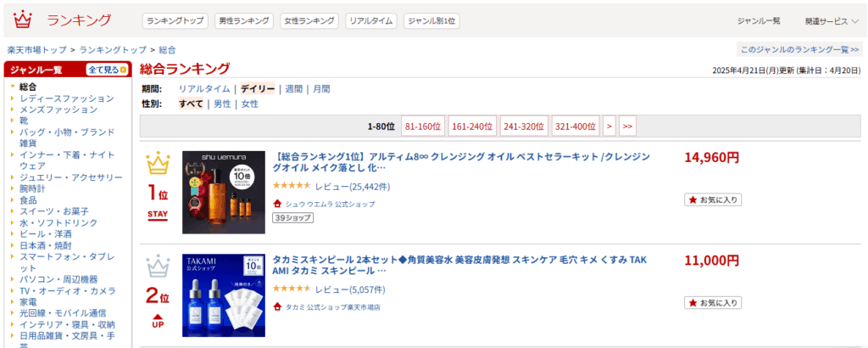Open インナー・下着・ナイトウェア genre

pyautogui.click(x=67, y=160)
